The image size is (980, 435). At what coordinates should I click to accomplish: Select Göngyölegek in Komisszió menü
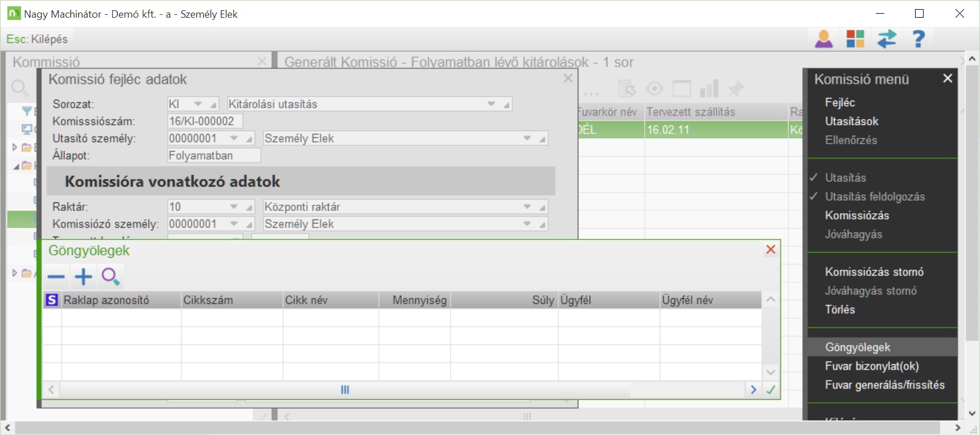[882, 347]
